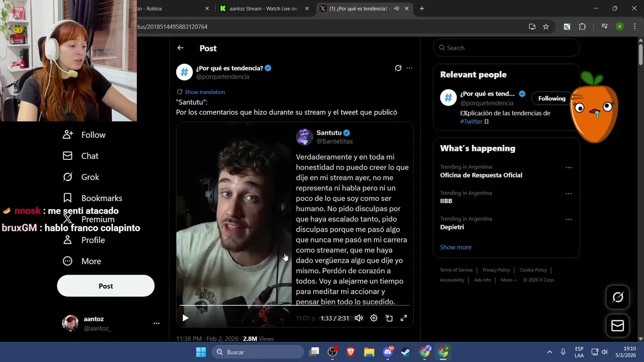Open the three-dot menu of the porquetendencia post
644x362 pixels.
click(410, 68)
